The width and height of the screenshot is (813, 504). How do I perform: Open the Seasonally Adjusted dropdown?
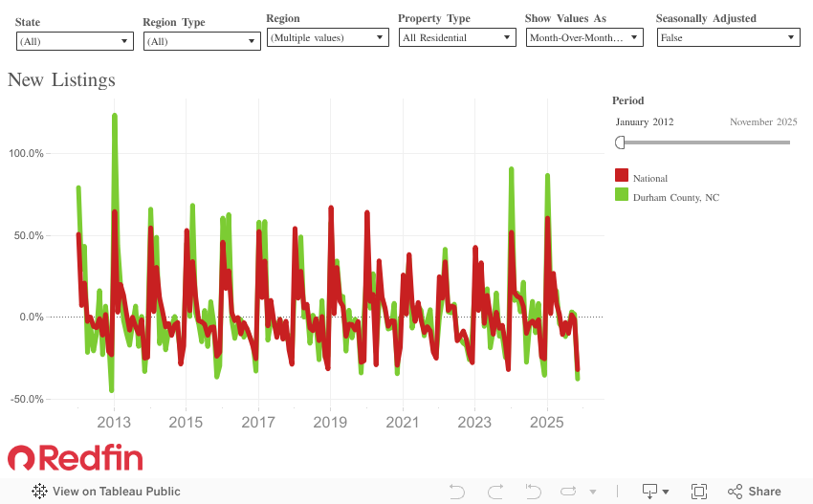click(x=729, y=37)
